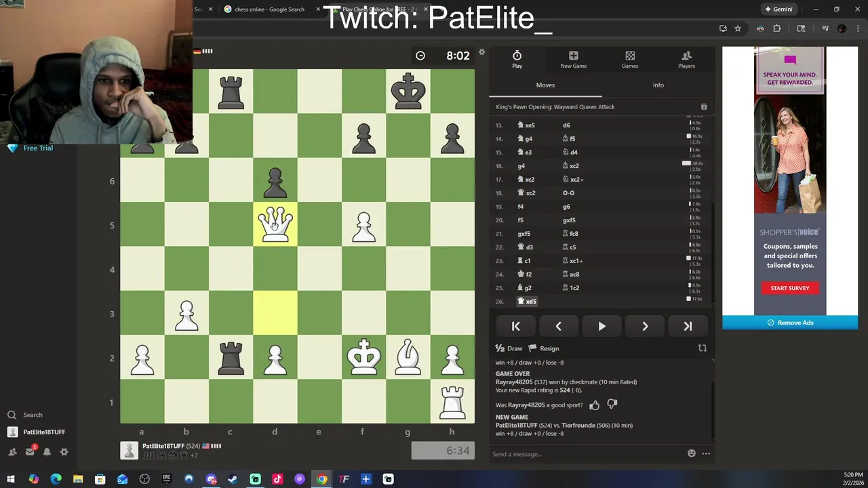Play through the moves automatically
Image resolution: width=868 pixels, height=488 pixels.
coord(601,326)
